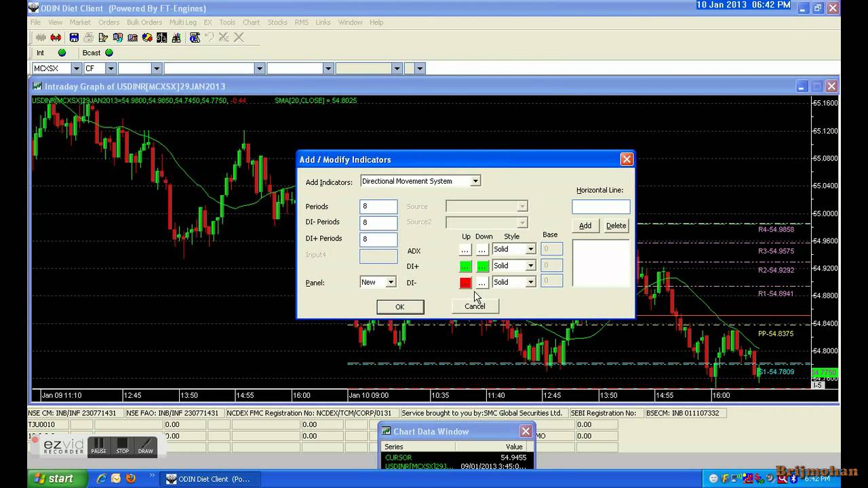
Task: Close the Add / Modify Indicators dialog
Action: (x=627, y=159)
